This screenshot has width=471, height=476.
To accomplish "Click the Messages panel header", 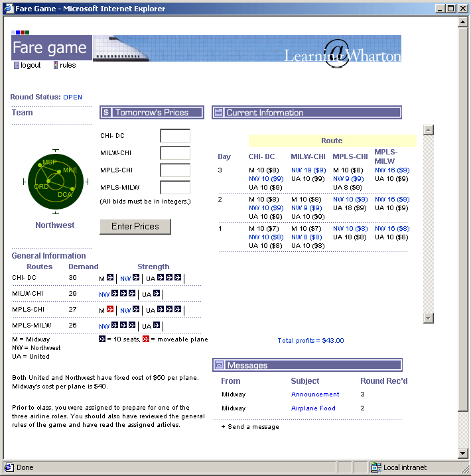I will coord(307,365).
